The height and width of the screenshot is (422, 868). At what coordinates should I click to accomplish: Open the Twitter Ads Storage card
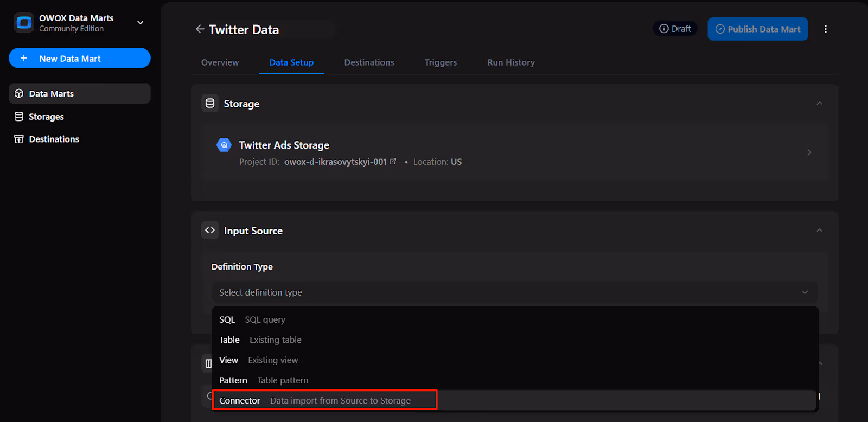514,152
